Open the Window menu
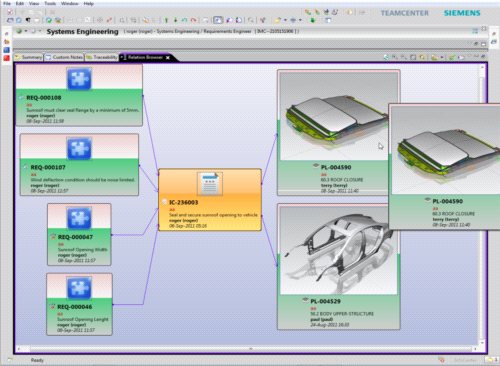This screenshot has height=366, width=500. point(69,3)
